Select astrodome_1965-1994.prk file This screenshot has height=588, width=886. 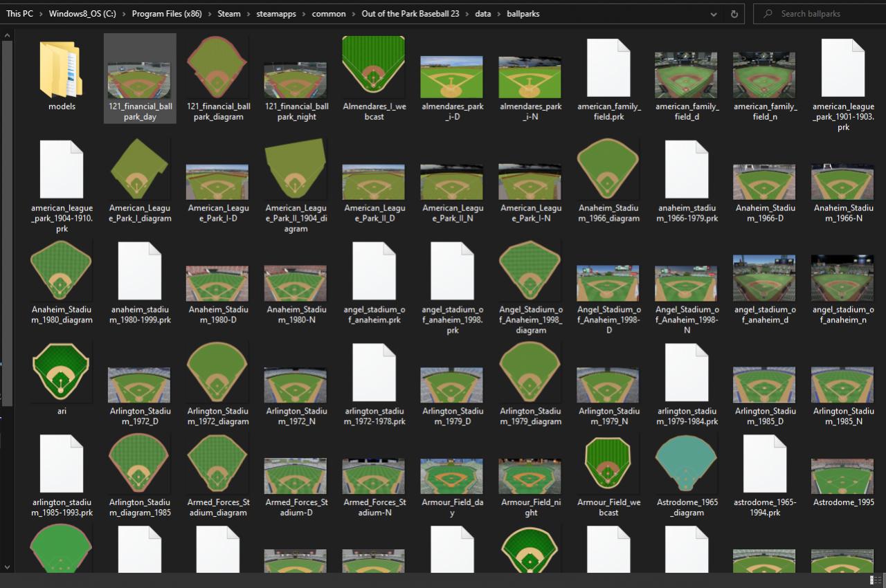pyautogui.click(x=765, y=475)
